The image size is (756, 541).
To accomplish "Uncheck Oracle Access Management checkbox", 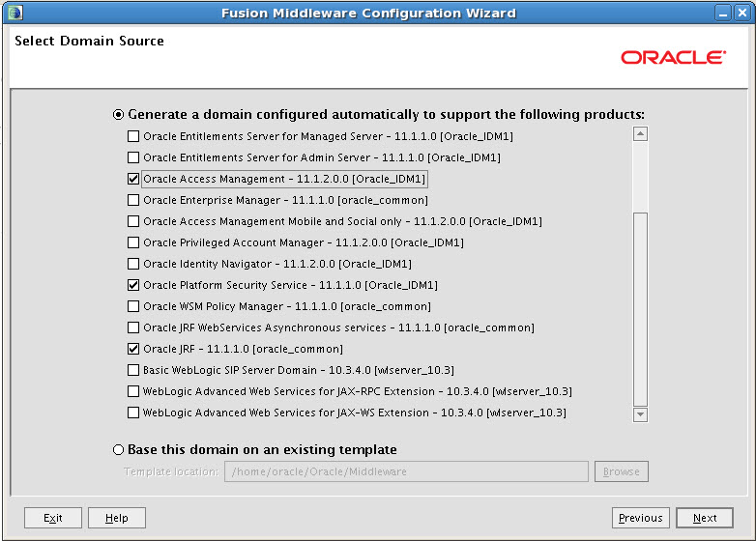I will click(133, 179).
